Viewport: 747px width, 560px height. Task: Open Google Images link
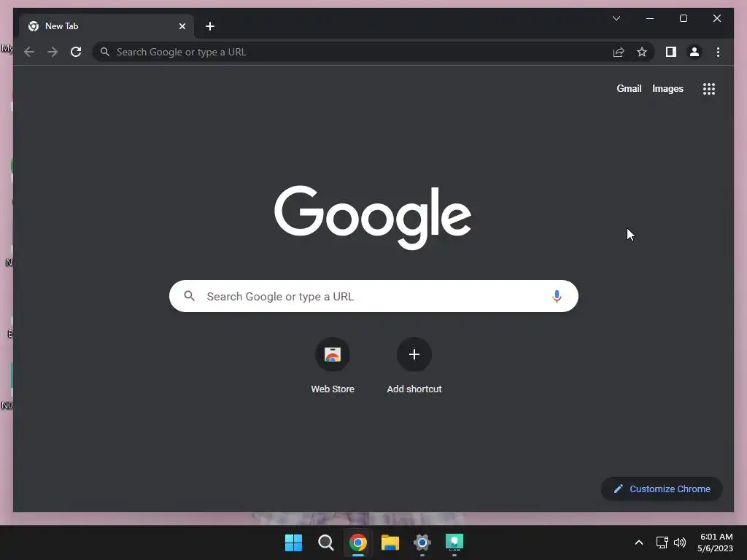pos(667,88)
